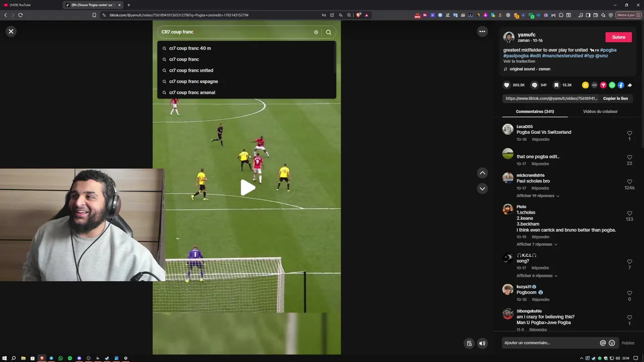Open a new browser tab
This screenshot has width=644, height=362.
click(129, 5)
